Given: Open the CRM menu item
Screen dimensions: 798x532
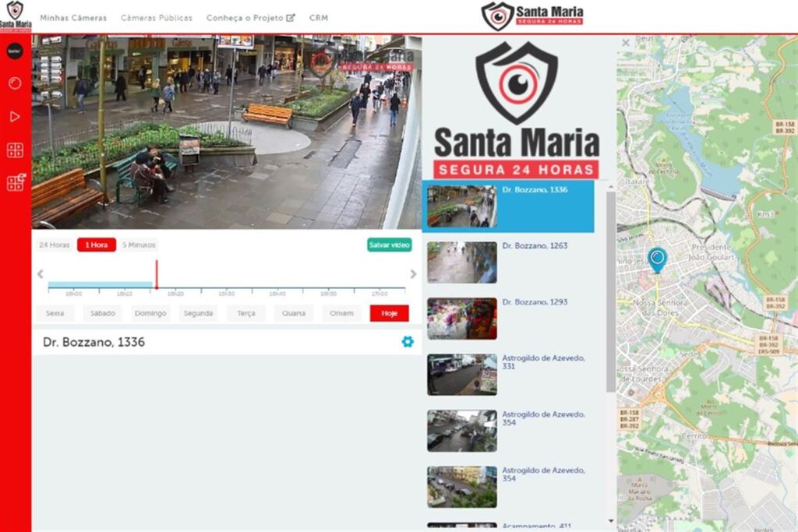Looking at the screenshot, I should (x=319, y=18).
